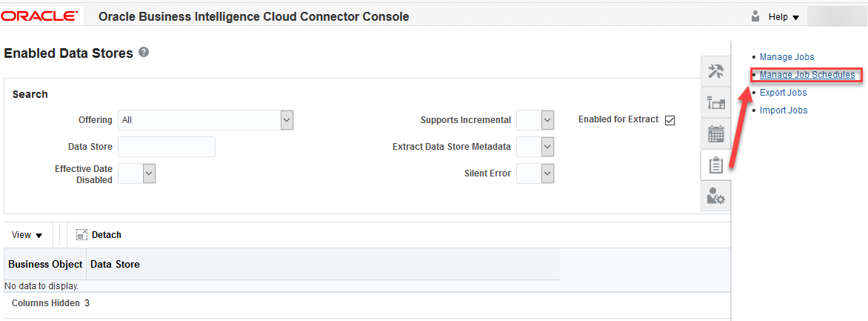Expand the Offering dropdown

coord(287,120)
